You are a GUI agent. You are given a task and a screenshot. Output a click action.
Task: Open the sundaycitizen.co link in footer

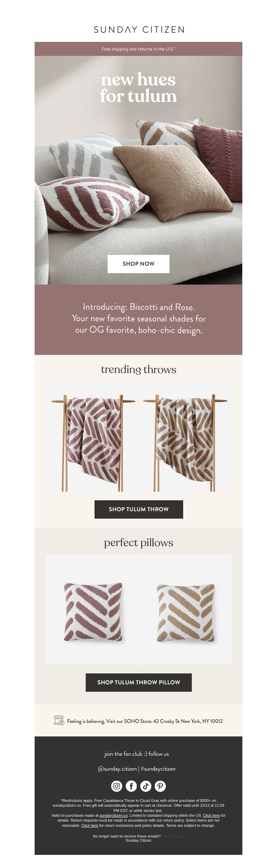click(x=114, y=815)
